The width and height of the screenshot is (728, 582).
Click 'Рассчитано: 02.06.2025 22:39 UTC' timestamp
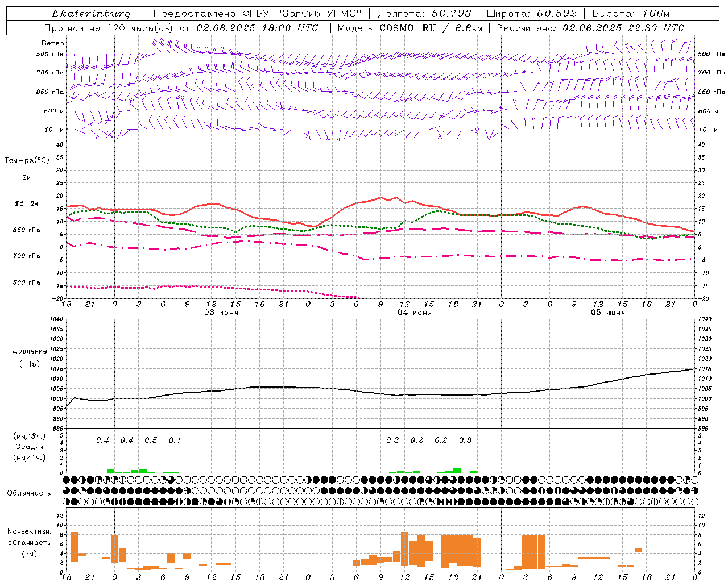coord(590,28)
